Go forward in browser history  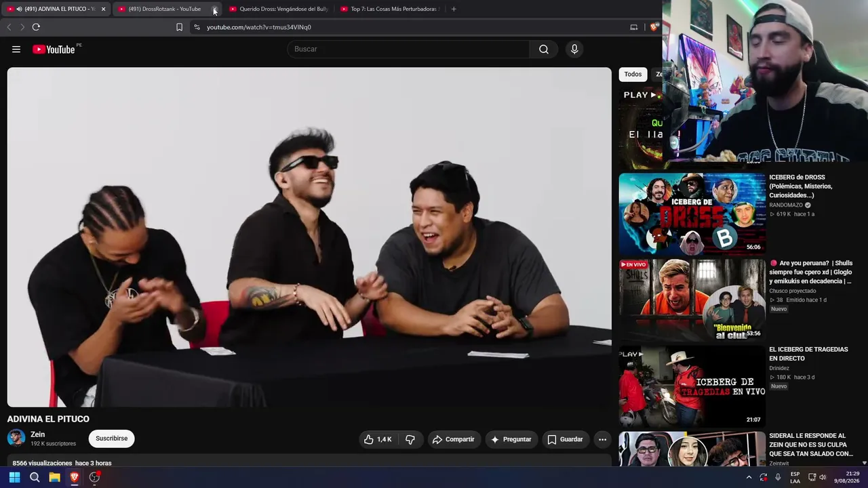(x=22, y=27)
